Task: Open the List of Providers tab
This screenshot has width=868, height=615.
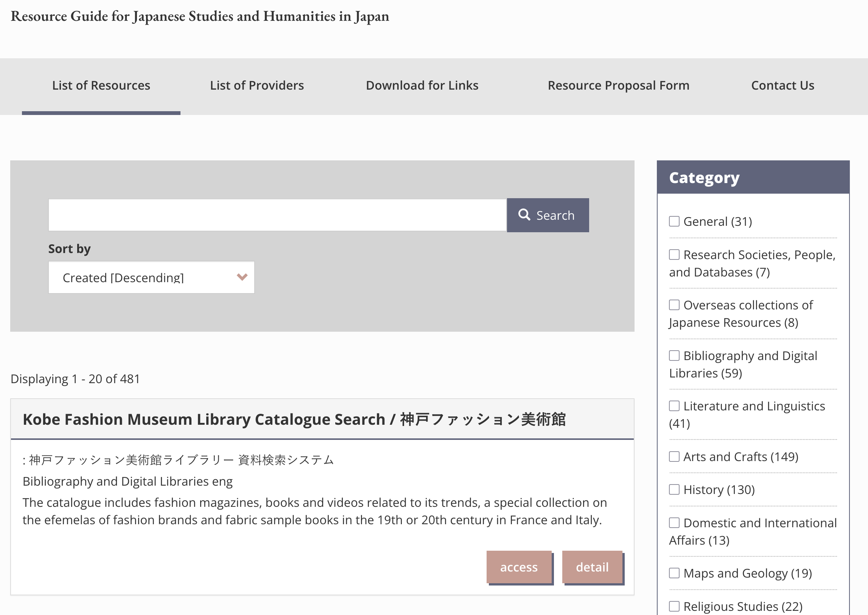Action: pos(257,85)
